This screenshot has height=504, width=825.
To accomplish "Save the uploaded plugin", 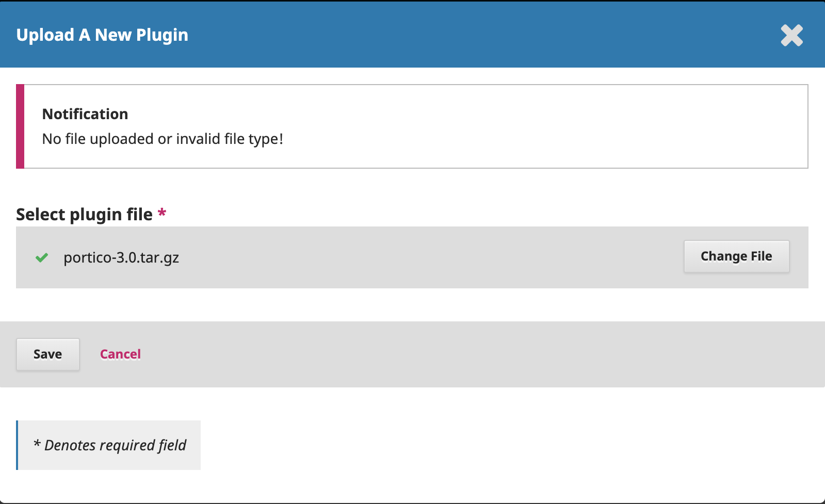I will pyautogui.click(x=48, y=354).
